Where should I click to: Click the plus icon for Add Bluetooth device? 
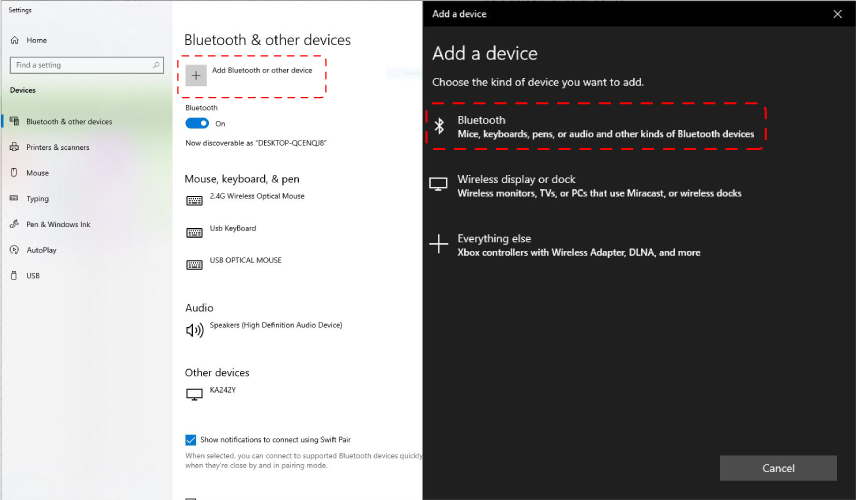196,75
